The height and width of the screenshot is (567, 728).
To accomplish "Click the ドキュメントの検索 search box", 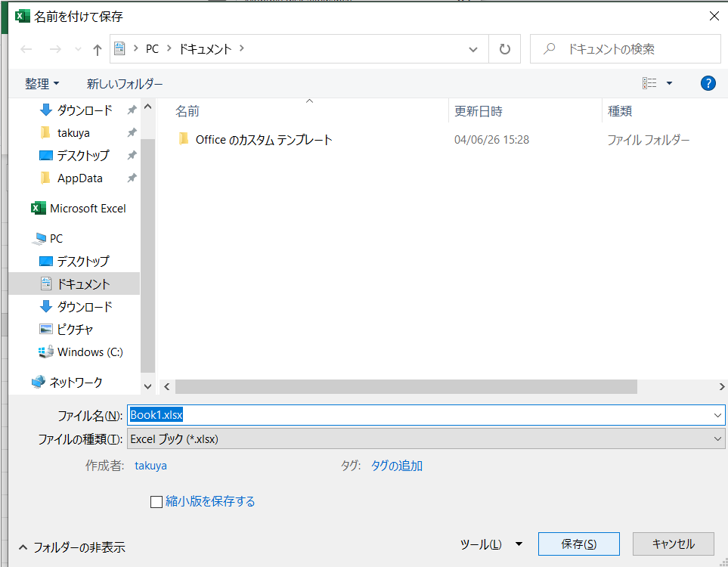I will 625,48.
